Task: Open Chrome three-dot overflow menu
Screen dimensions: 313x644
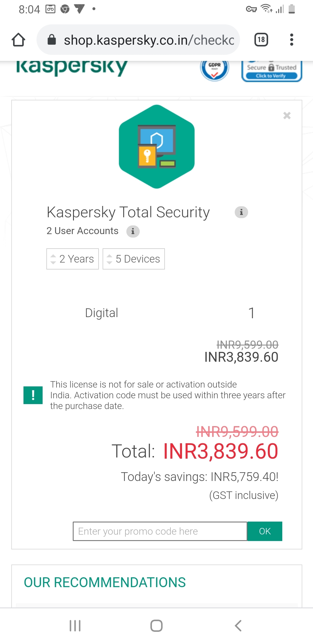Action: 292,40
